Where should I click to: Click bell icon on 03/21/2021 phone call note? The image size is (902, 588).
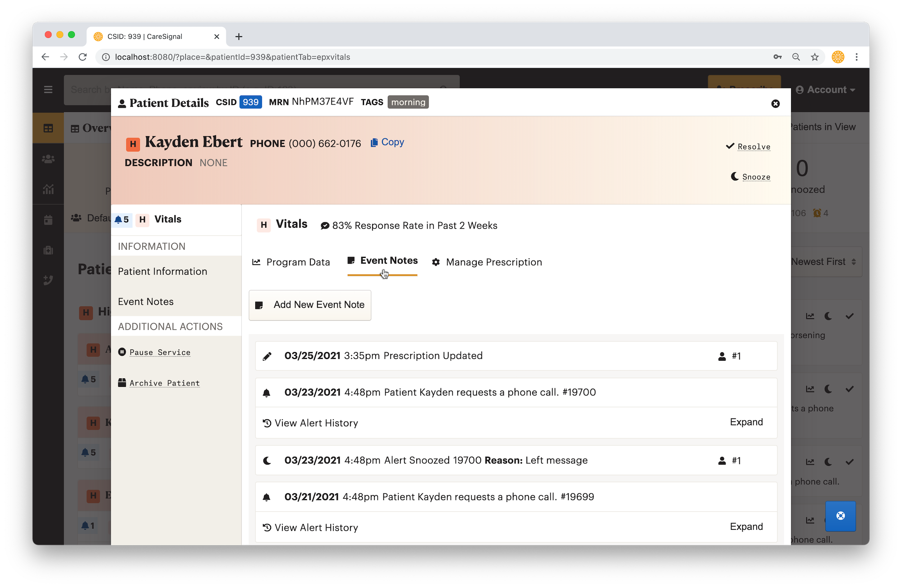(267, 497)
